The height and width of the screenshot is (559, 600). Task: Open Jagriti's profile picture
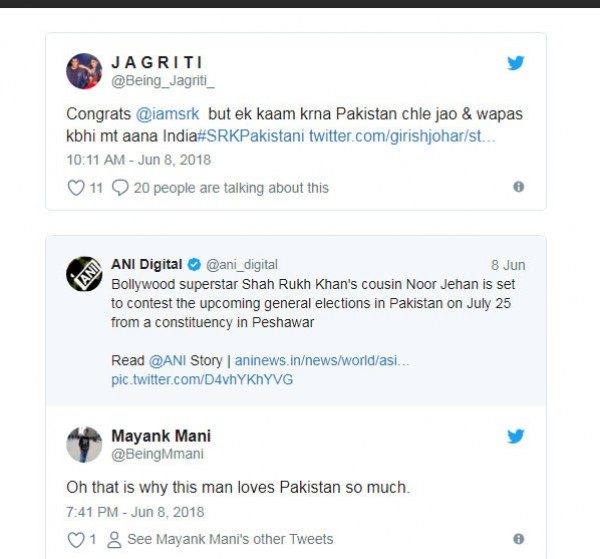point(84,71)
